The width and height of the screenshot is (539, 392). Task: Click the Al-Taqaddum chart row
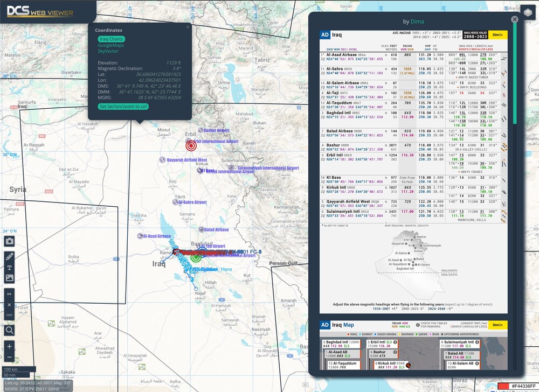(x=413, y=104)
